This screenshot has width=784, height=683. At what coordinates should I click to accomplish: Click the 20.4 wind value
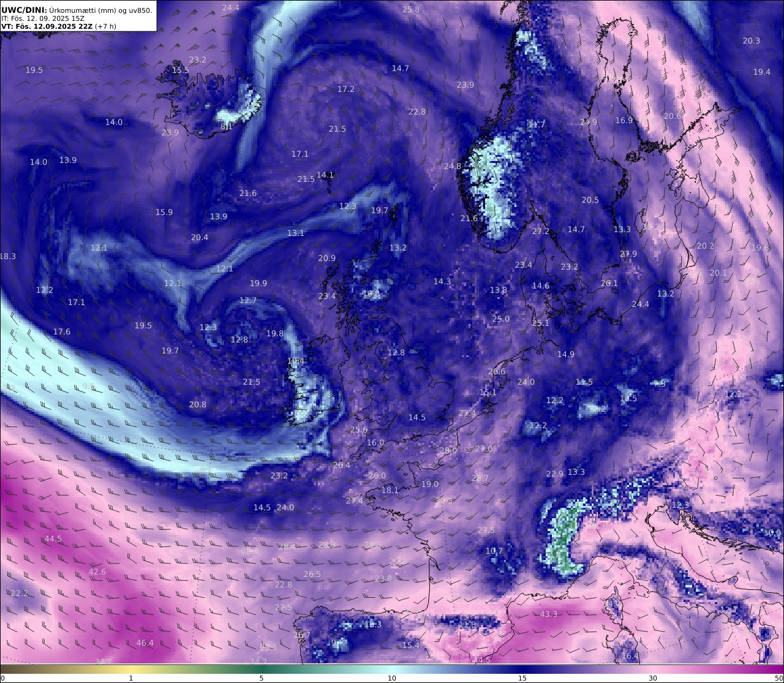click(x=200, y=237)
